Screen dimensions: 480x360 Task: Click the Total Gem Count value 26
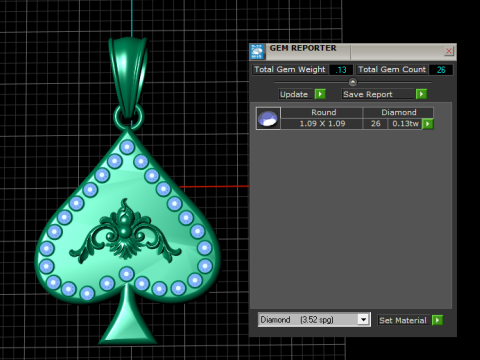(441, 70)
